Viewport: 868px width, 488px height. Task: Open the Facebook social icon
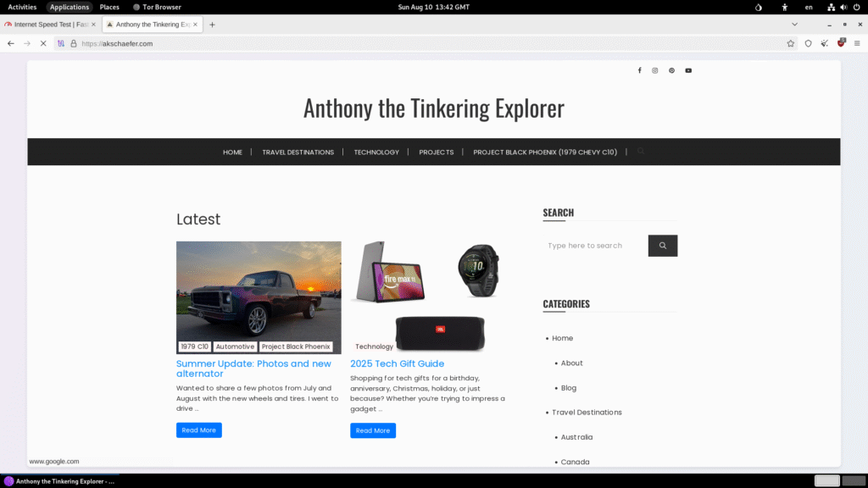[x=639, y=70]
